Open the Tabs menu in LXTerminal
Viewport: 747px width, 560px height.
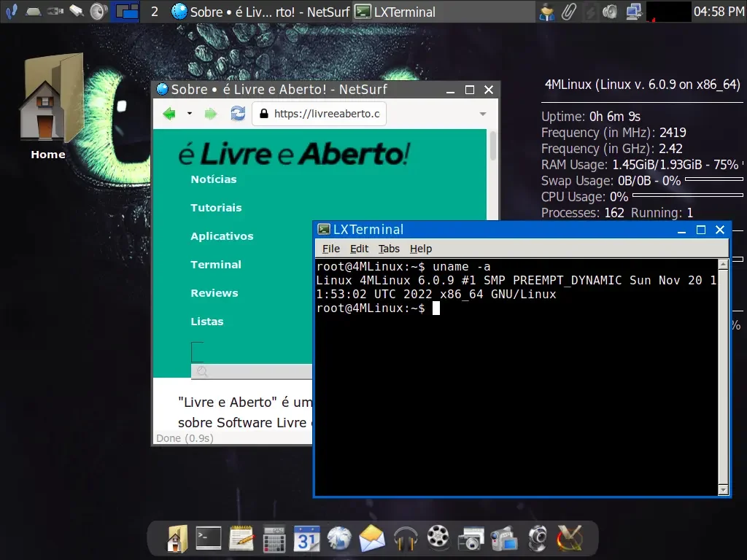[389, 249]
